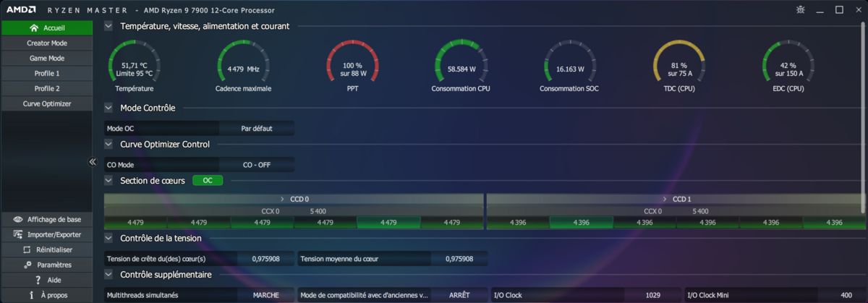
Task: Open the Accueil tab
Action: pyautogui.click(x=47, y=28)
